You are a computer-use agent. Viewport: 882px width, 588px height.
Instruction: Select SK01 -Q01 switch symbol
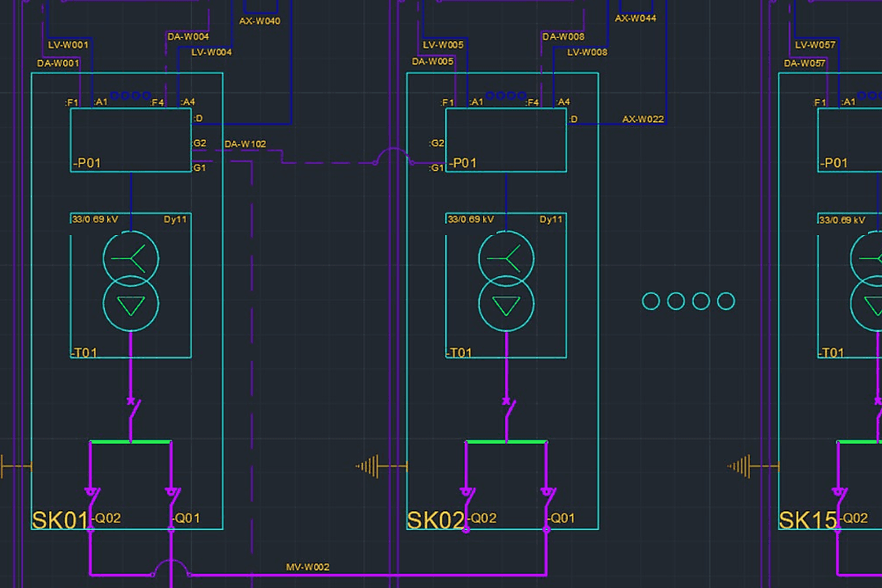(x=173, y=498)
